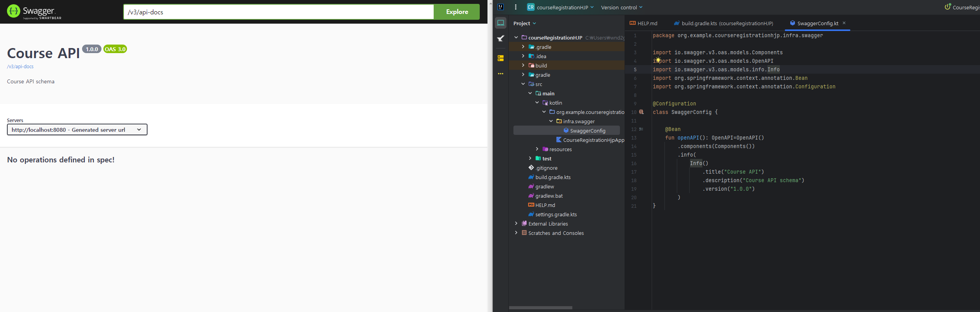
Task: Click the Swagger logo
Action: pyautogui.click(x=34, y=12)
